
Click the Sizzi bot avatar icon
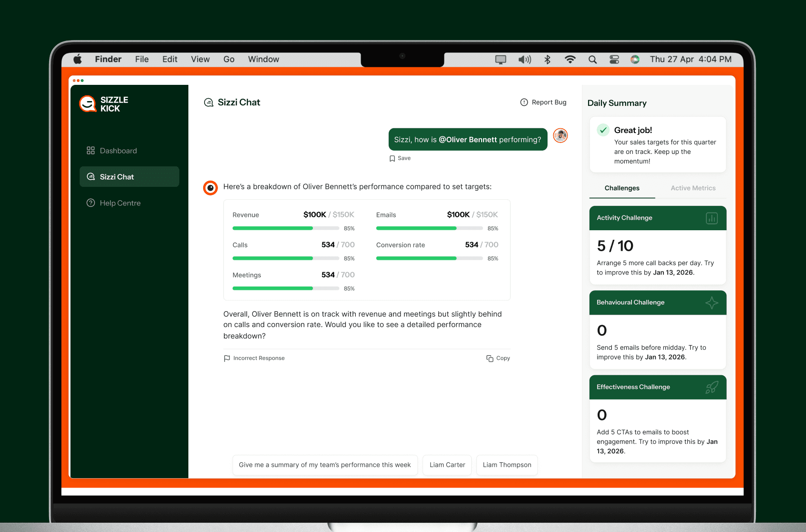coord(210,188)
